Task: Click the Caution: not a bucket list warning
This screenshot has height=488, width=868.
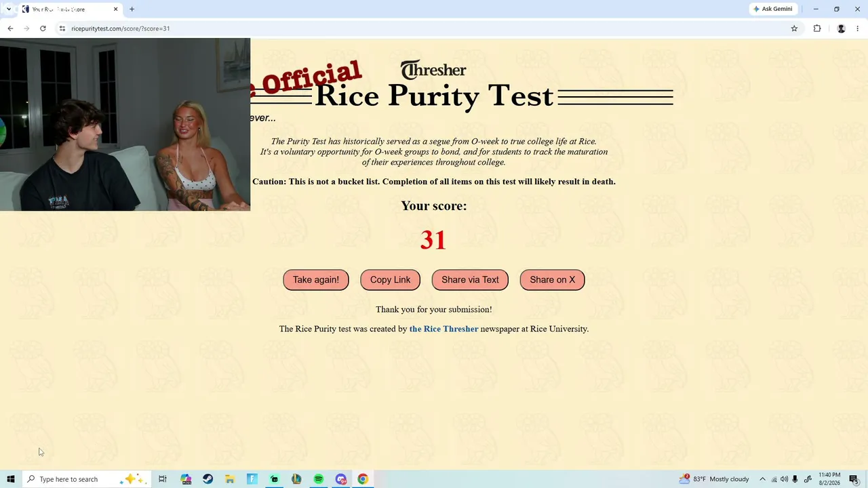Action: point(434,182)
